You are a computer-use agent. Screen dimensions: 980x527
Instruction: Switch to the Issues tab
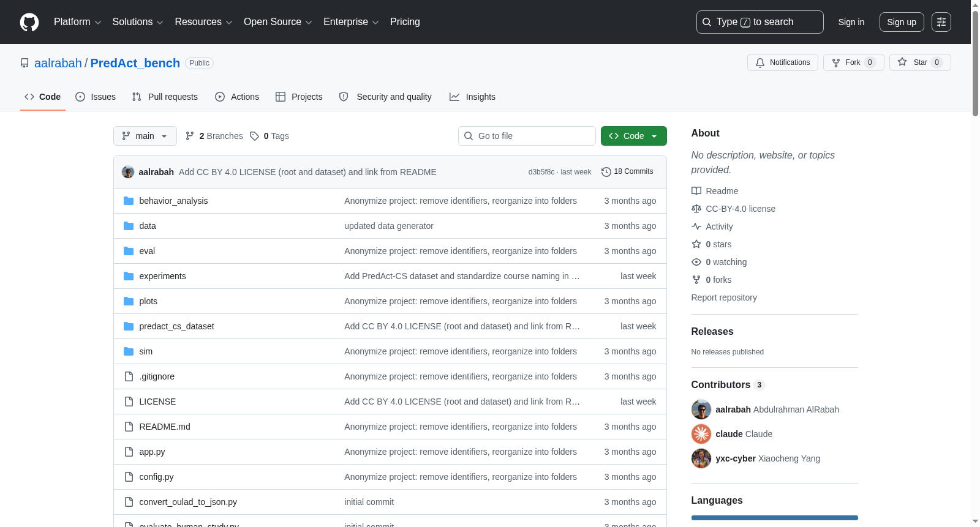click(96, 97)
